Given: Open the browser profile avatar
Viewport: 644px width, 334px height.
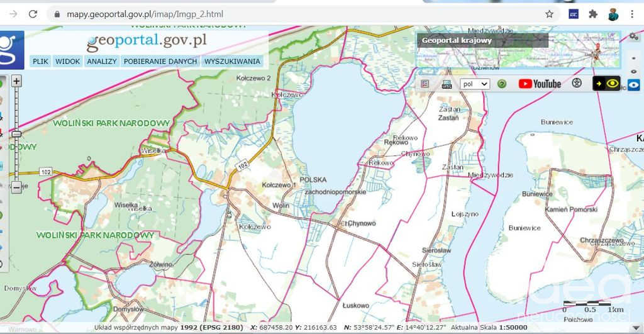Looking at the screenshot, I should pos(613,14).
